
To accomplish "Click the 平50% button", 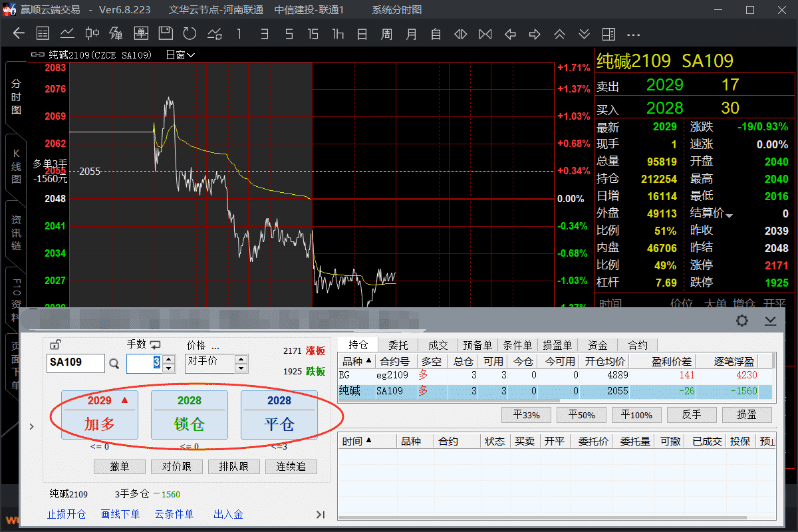I will click(582, 415).
